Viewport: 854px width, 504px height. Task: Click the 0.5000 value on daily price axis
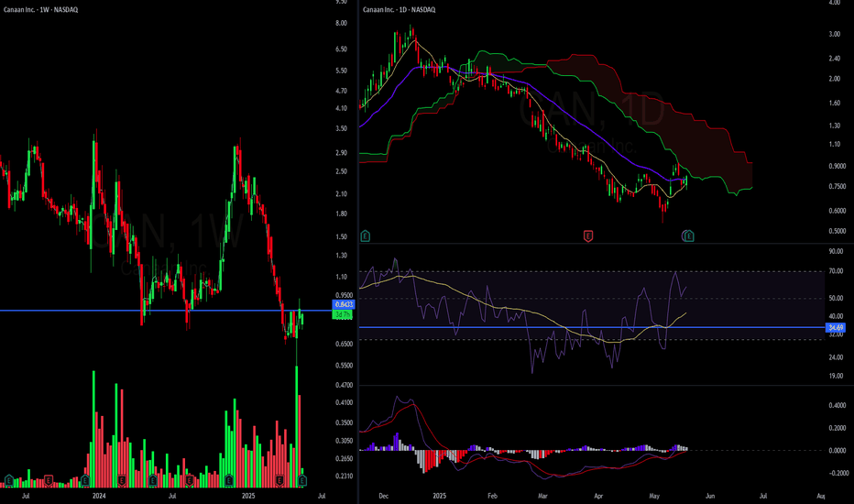[x=838, y=231]
